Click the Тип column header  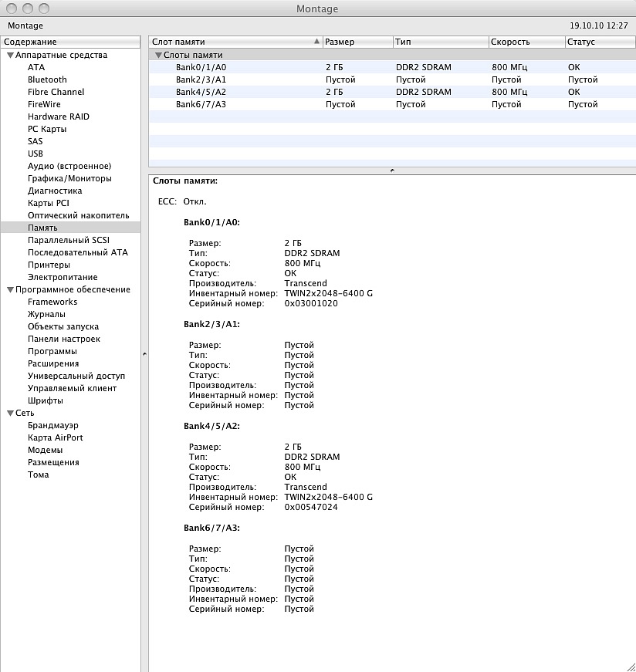(x=441, y=42)
